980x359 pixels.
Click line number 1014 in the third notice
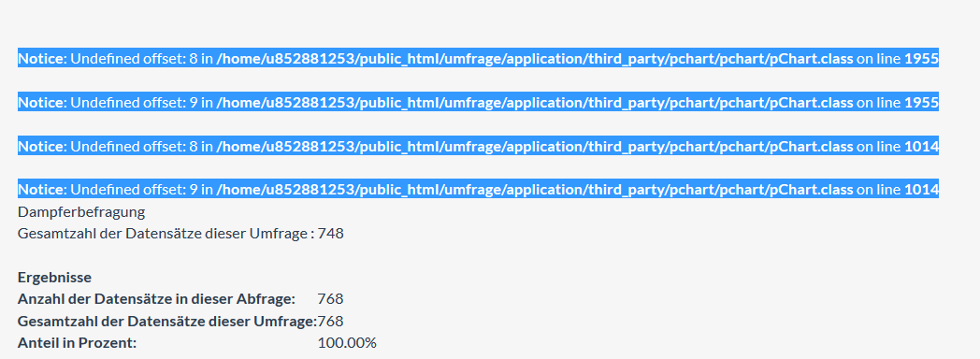point(921,146)
